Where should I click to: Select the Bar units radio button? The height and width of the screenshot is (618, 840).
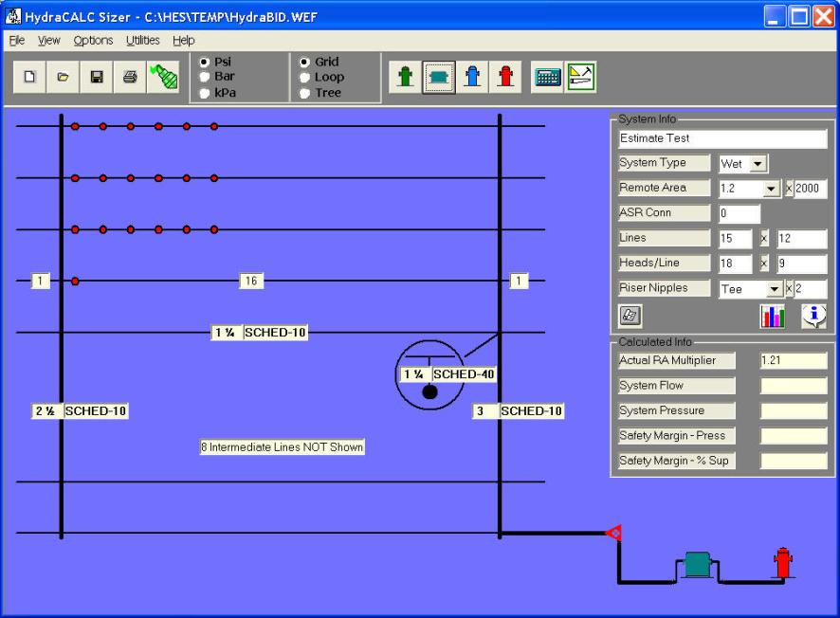click(204, 77)
